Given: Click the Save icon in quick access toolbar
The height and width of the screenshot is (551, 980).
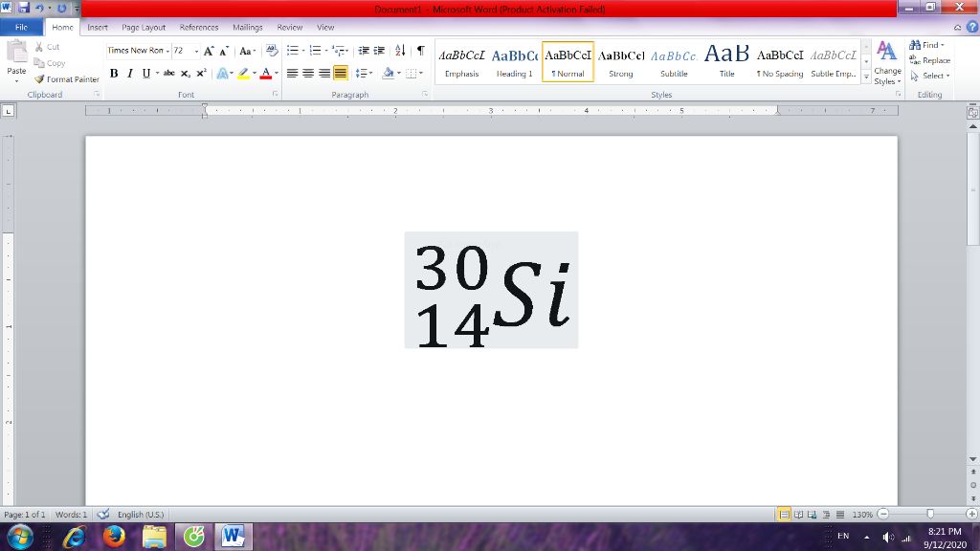Looking at the screenshot, I should 24,8.
